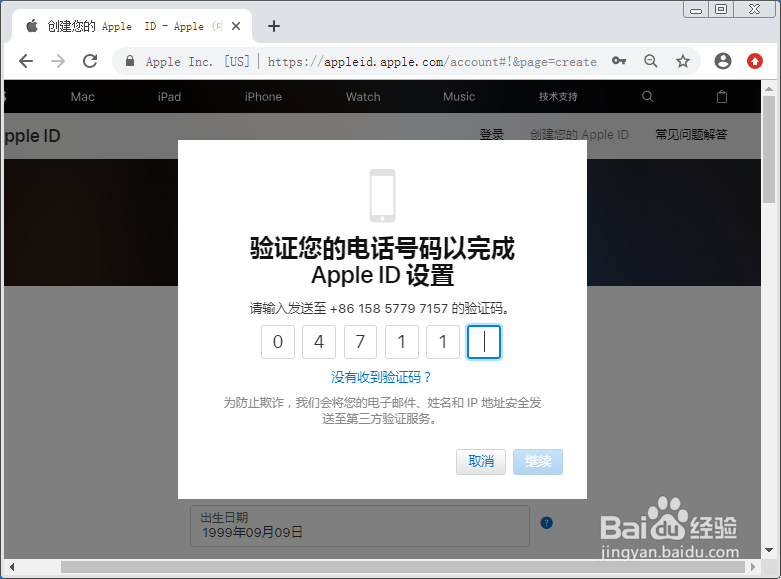Open a new tab with plus button
The width and height of the screenshot is (781, 579).
274,26
